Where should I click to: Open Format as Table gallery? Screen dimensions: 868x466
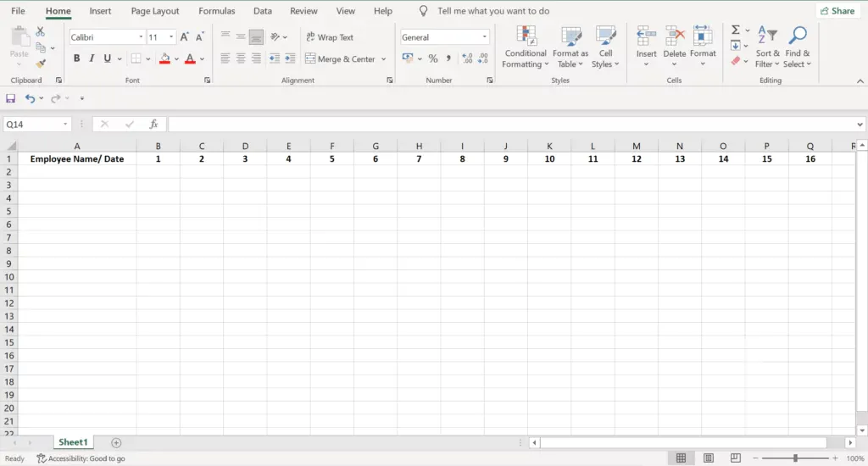click(570, 47)
